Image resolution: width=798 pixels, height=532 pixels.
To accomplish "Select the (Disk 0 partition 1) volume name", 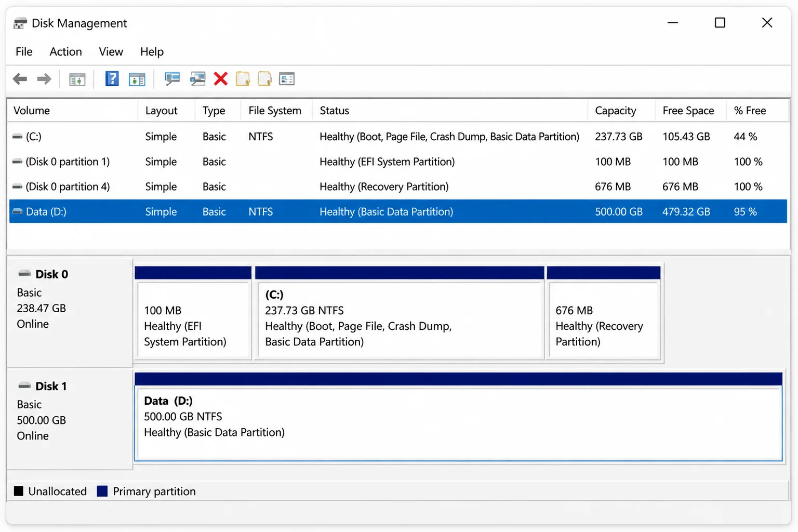I will (x=68, y=162).
